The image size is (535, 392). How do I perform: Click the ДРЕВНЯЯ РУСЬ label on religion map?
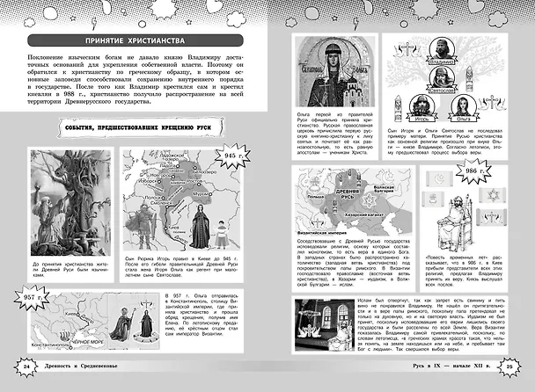[x=348, y=194]
